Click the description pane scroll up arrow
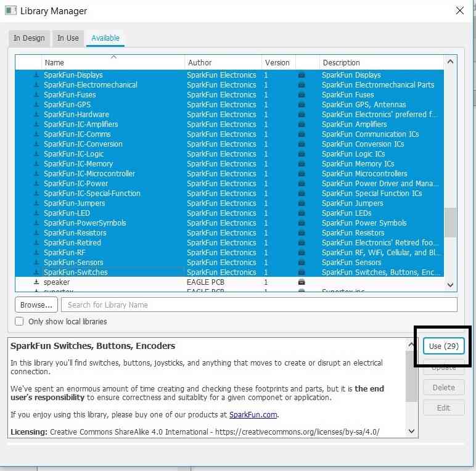Screen dimensions: 476x471 pyautogui.click(x=411, y=345)
